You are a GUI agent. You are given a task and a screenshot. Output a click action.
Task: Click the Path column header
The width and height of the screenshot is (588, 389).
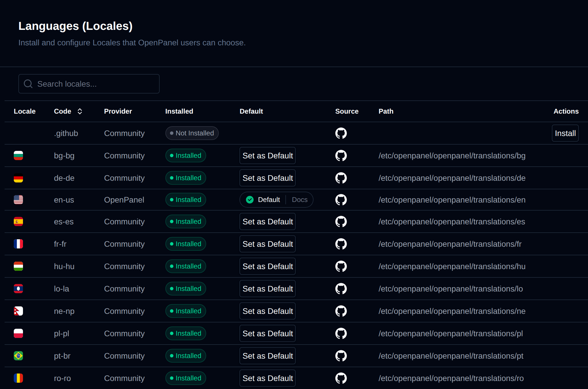click(386, 111)
